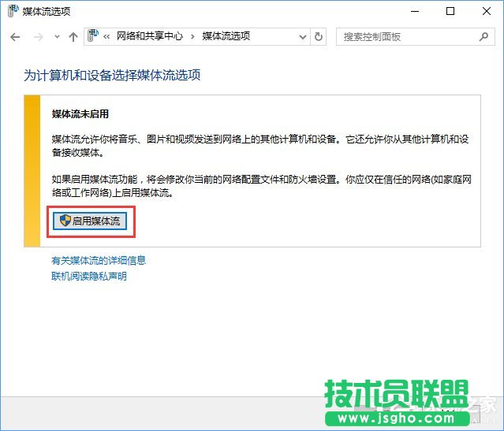504x431 pixels.
Task: Select 媒体流选项 breadcrumb item
Action: pyautogui.click(x=226, y=36)
